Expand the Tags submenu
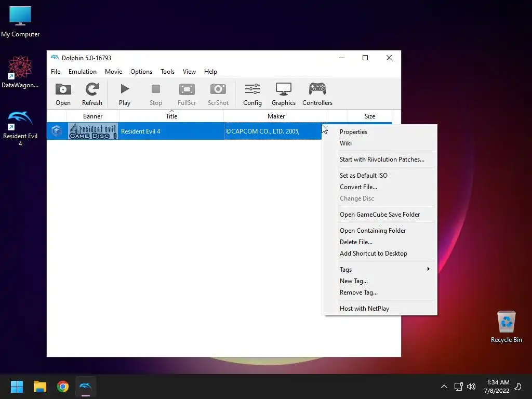532x399 pixels. tap(380, 270)
